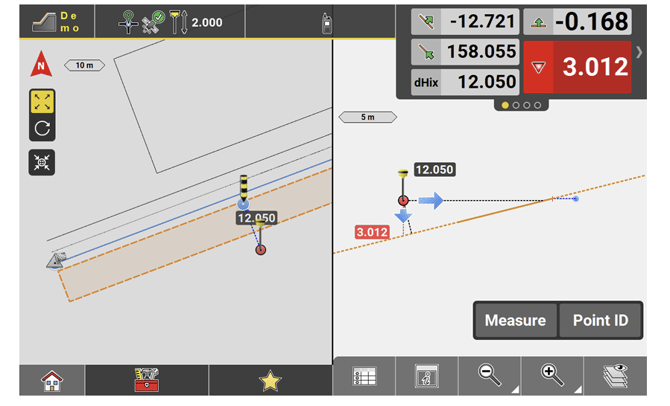
Task: Select the last page indicator dot
Action: coord(540,105)
